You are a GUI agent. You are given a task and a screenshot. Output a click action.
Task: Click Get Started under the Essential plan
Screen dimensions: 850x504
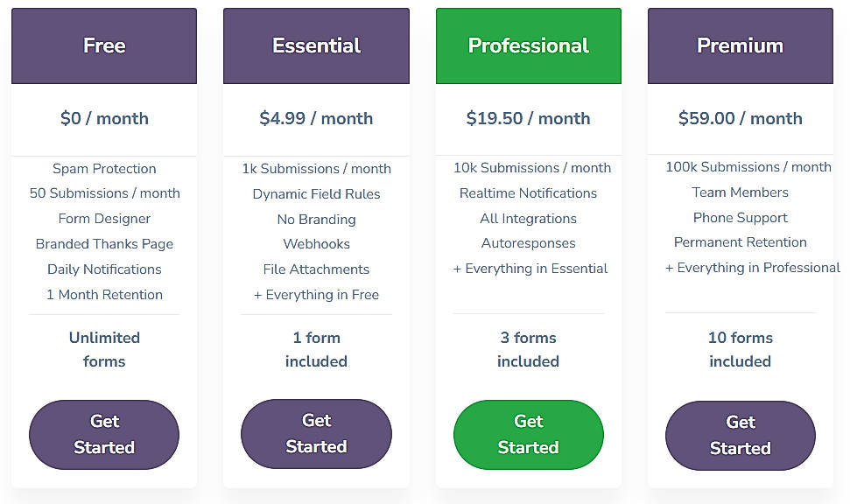[316, 435]
